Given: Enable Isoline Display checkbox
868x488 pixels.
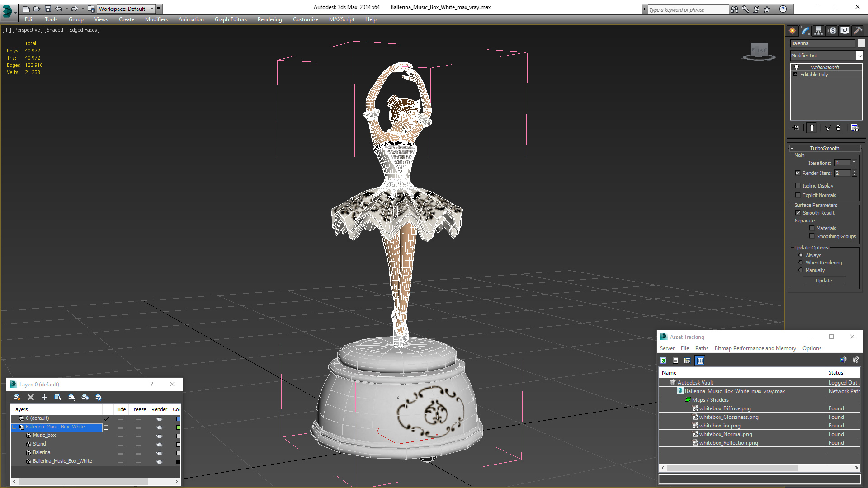Looking at the screenshot, I should [798, 186].
